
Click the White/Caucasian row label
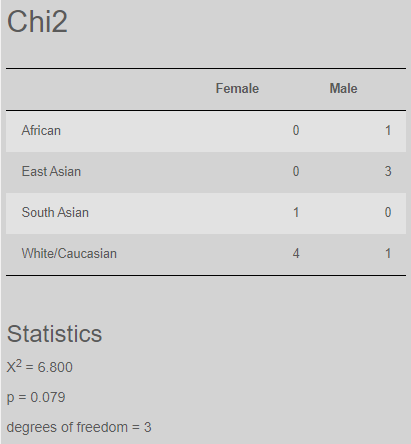click(69, 254)
